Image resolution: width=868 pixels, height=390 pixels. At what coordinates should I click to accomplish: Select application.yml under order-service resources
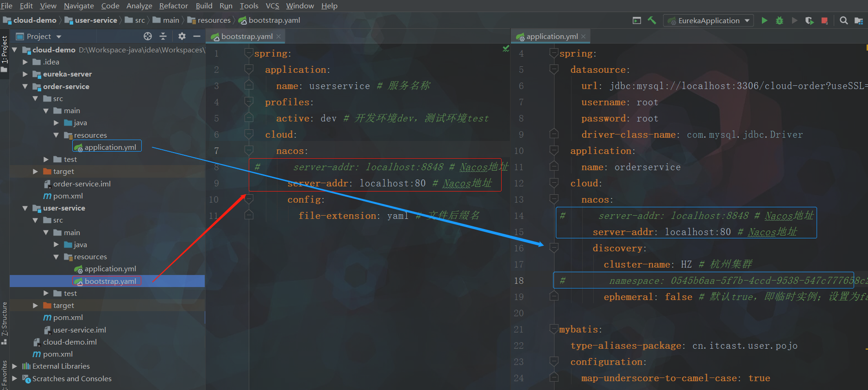click(x=110, y=147)
